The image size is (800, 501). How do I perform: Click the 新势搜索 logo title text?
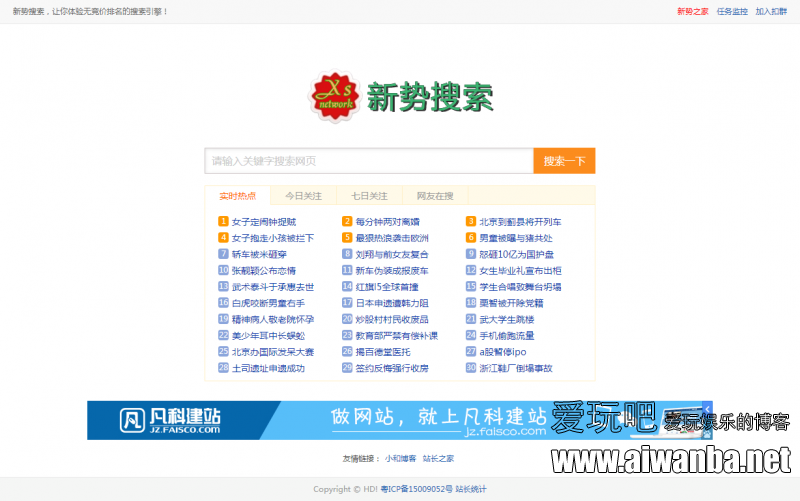point(430,97)
